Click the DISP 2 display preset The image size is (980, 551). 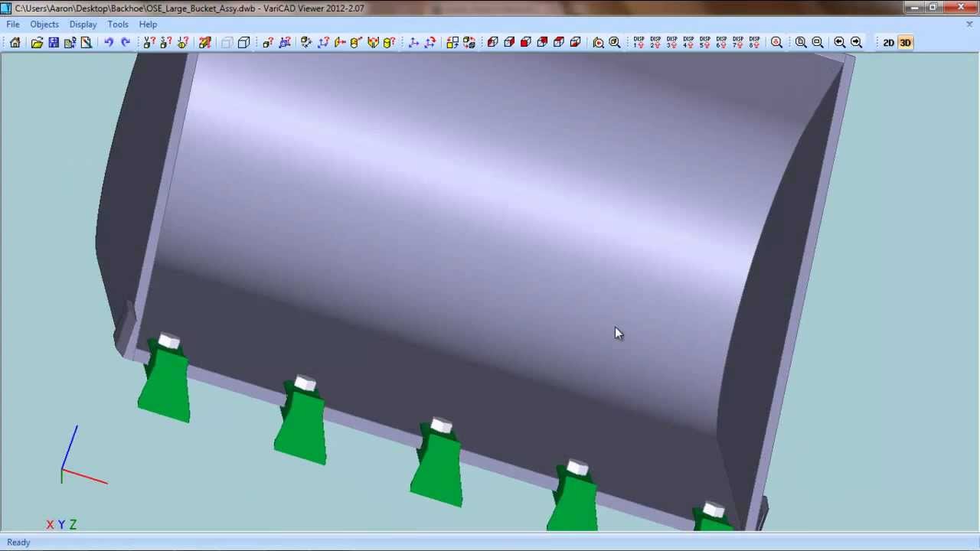tap(655, 43)
